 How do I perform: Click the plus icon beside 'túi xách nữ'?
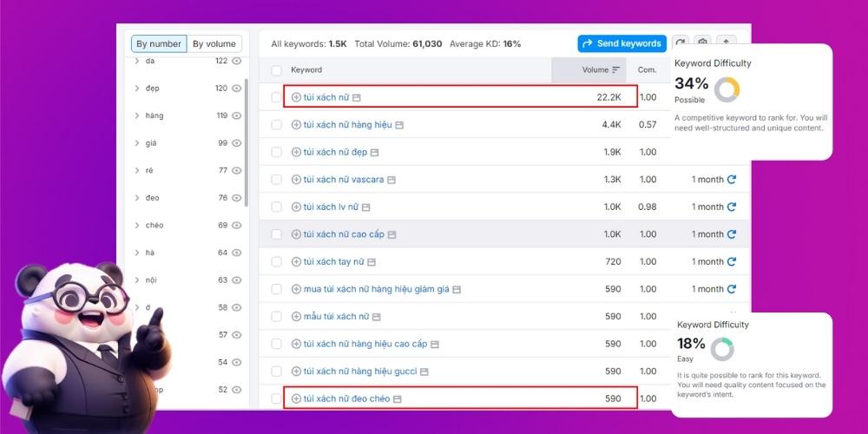pyautogui.click(x=296, y=97)
